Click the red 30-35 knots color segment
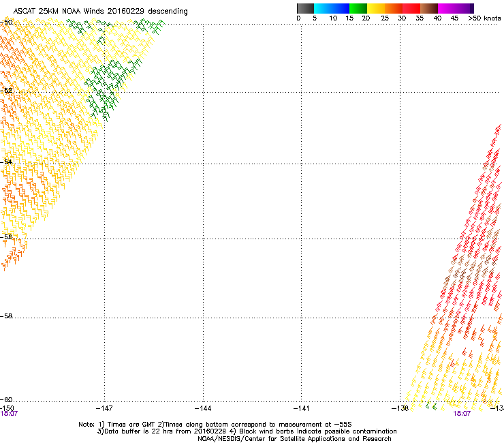The width and height of the screenshot is (504, 443). click(411, 8)
